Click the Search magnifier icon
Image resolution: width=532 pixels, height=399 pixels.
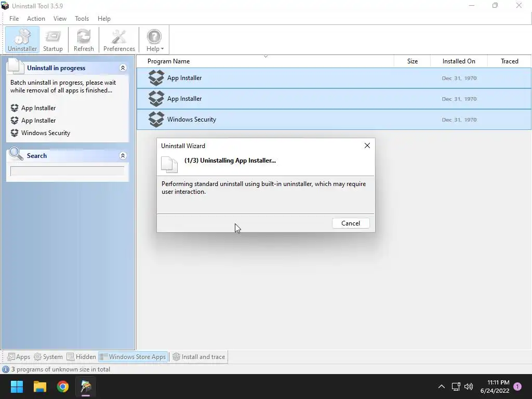tap(16, 154)
